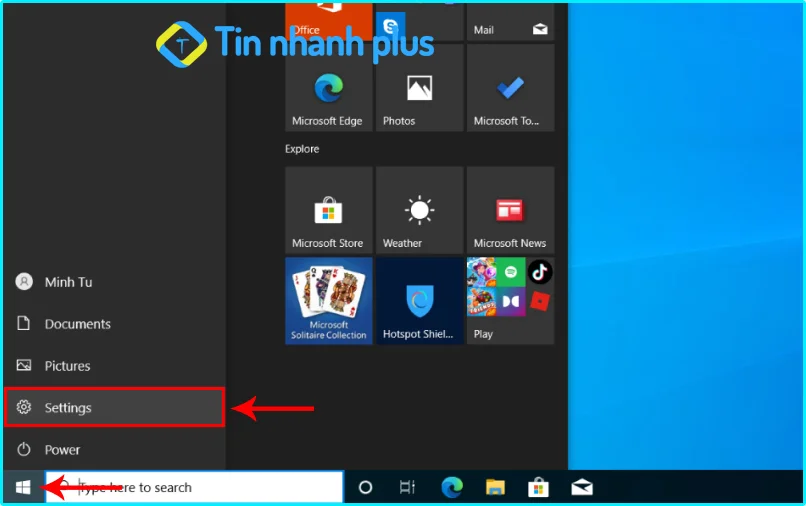
Task: Open the Photos tile
Action: tap(419, 87)
